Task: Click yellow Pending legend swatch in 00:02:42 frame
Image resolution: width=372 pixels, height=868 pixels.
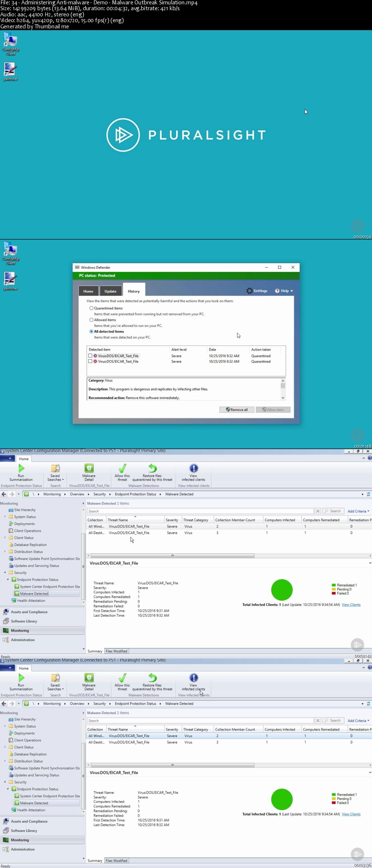Action: (x=333, y=589)
